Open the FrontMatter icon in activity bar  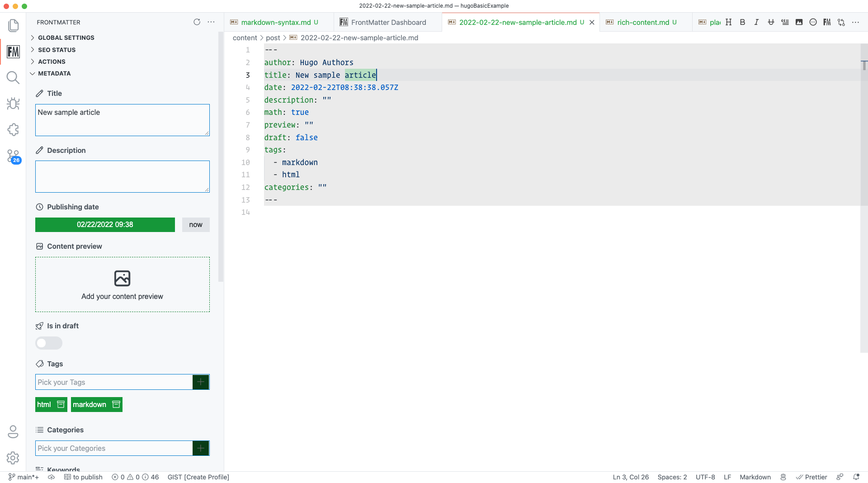[x=13, y=52]
